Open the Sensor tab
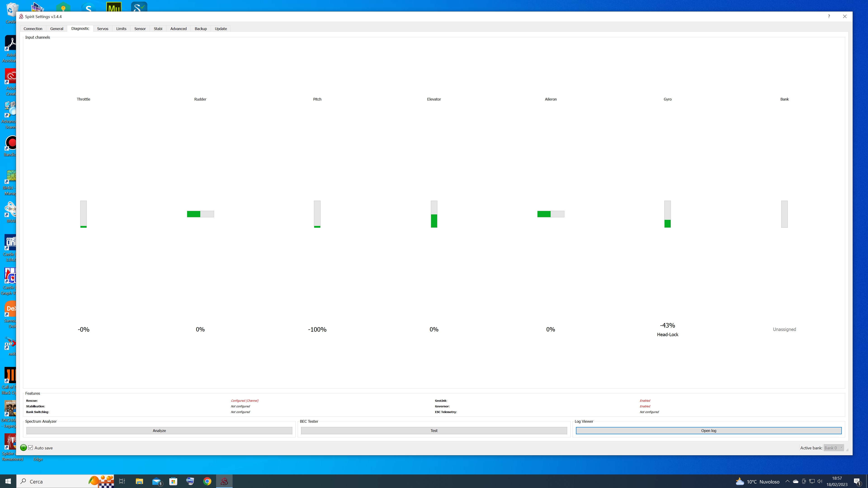This screenshot has width=868, height=488. click(x=140, y=29)
